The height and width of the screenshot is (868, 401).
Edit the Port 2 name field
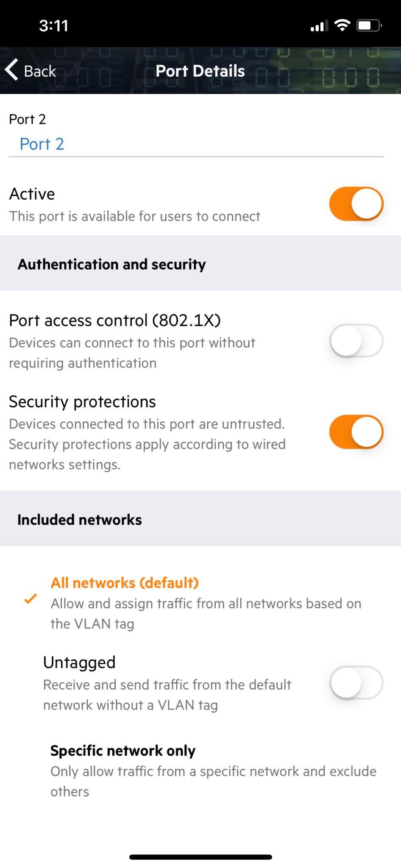coord(196,144)
